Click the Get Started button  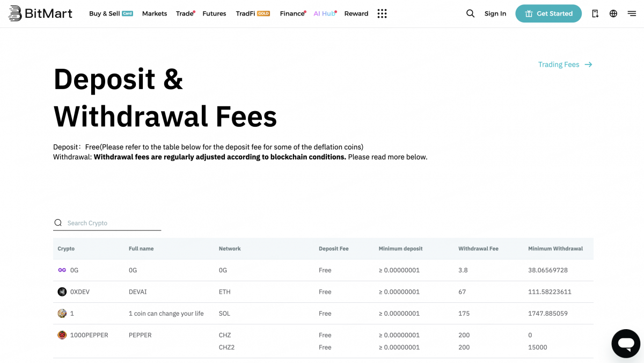[548, 13]
